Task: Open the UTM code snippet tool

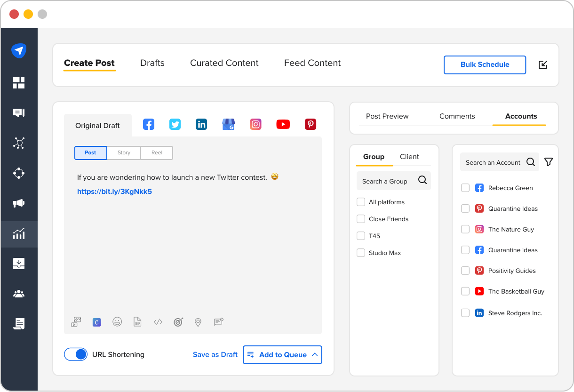Action: point(158,322)
